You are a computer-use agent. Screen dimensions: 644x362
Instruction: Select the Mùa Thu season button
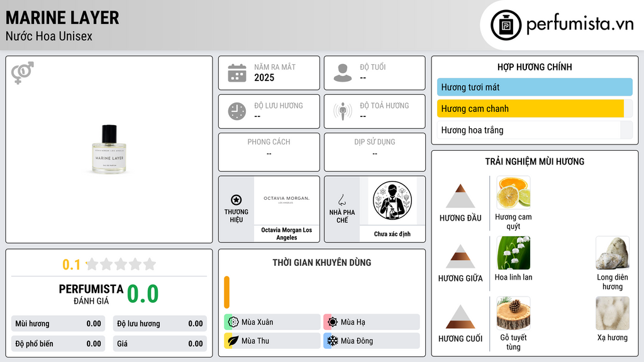tap(272, 341)
